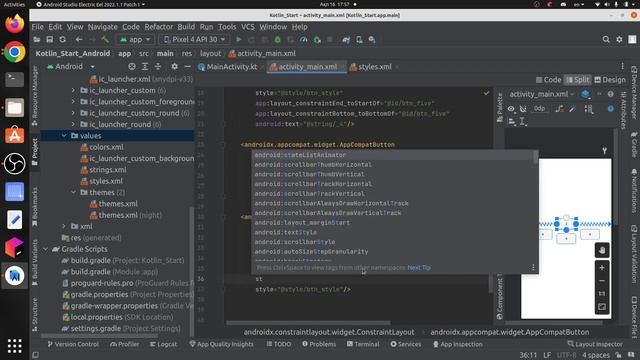640x360 pixels.
Task: Open the Pixel 4 API 30 device dropdown
Action: (194, 40)
